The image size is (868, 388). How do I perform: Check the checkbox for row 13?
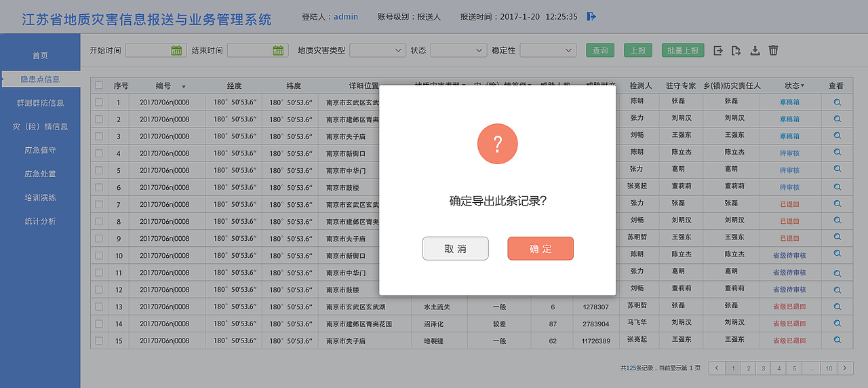[99, 307]
